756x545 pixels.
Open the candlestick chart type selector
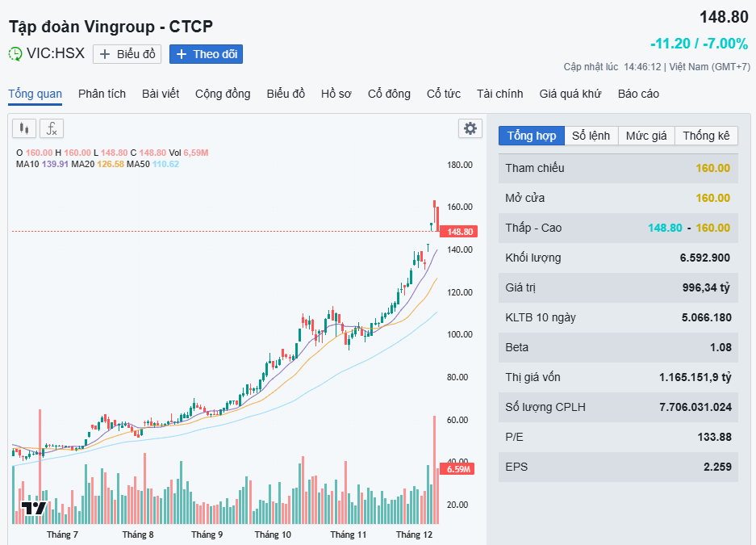pos(24,128)
